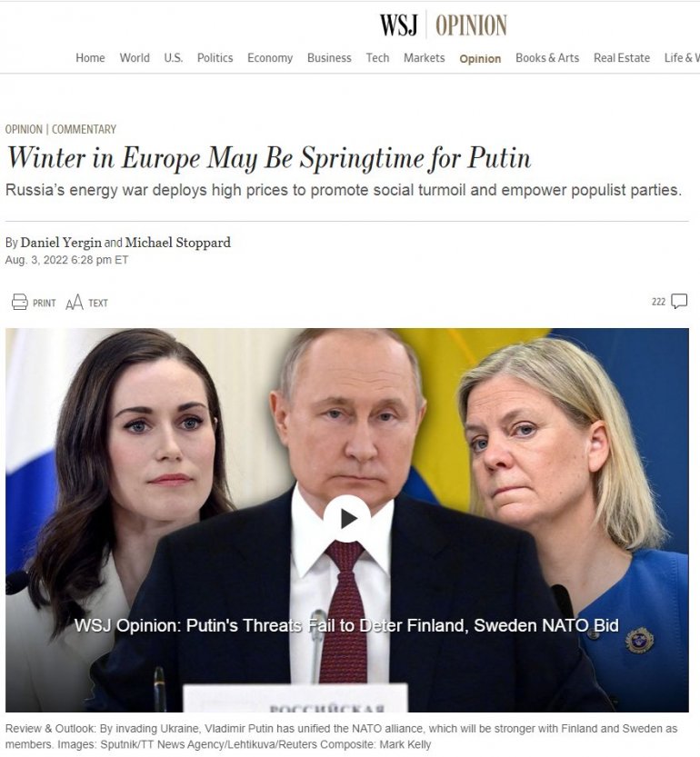Open text size options via AA icon
The image size is (700, 757).
point(75,303)
